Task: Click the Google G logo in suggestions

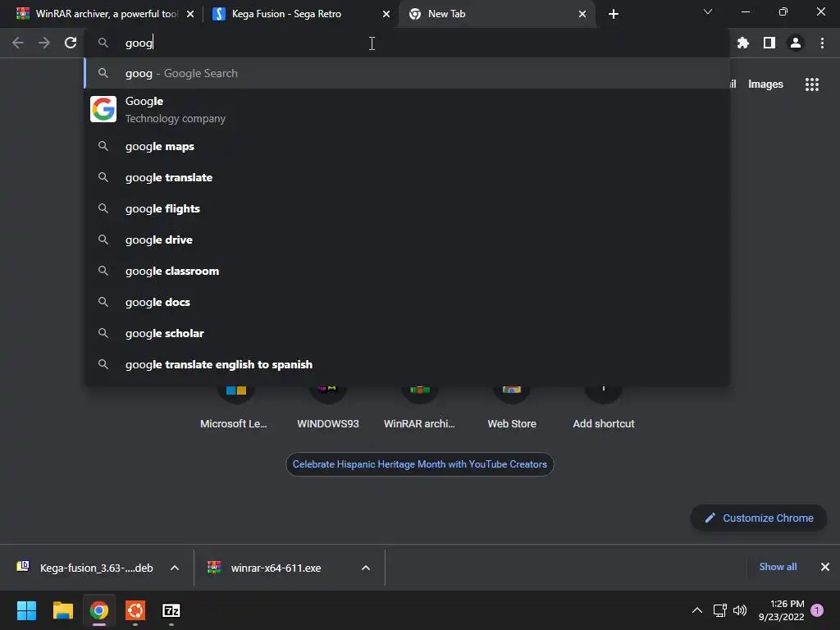Action: 103,109
